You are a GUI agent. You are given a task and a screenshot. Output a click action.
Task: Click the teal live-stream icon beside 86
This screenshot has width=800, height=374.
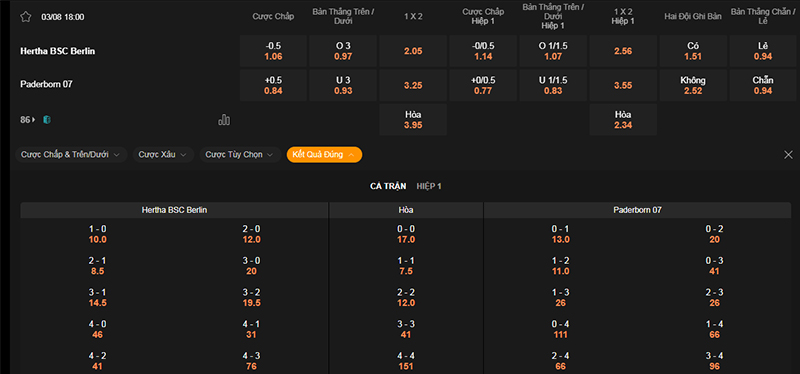point(47,120)
